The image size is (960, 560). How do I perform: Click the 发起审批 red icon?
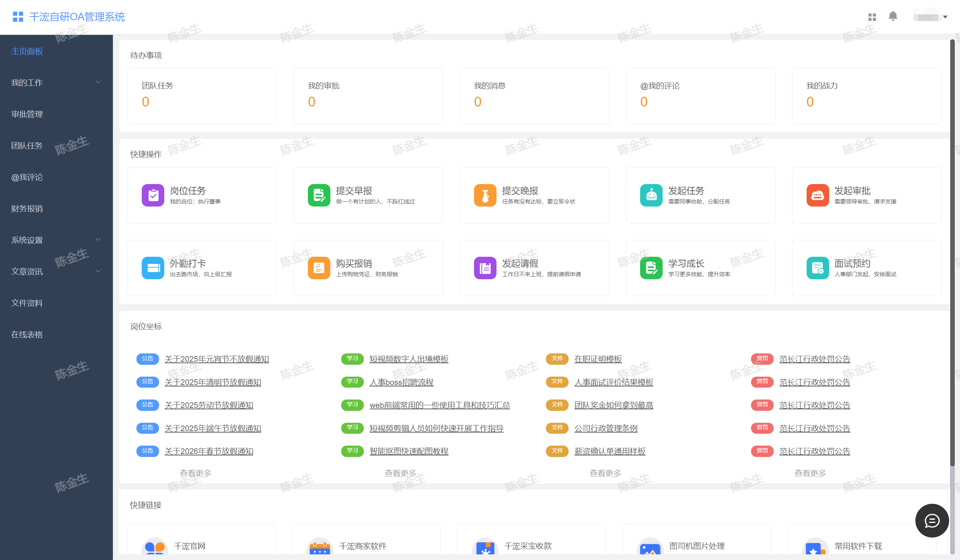click(x=817, y=195)
